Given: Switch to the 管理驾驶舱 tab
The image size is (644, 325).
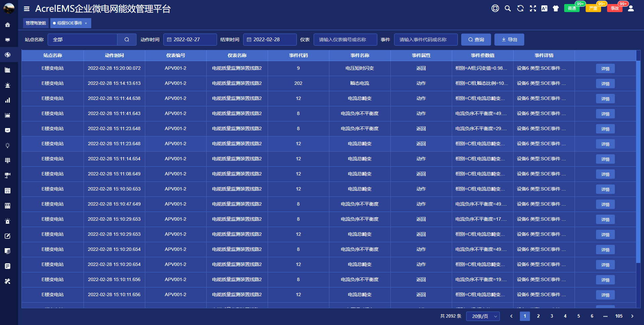Looking at the screenshot, I should point(36,23).
